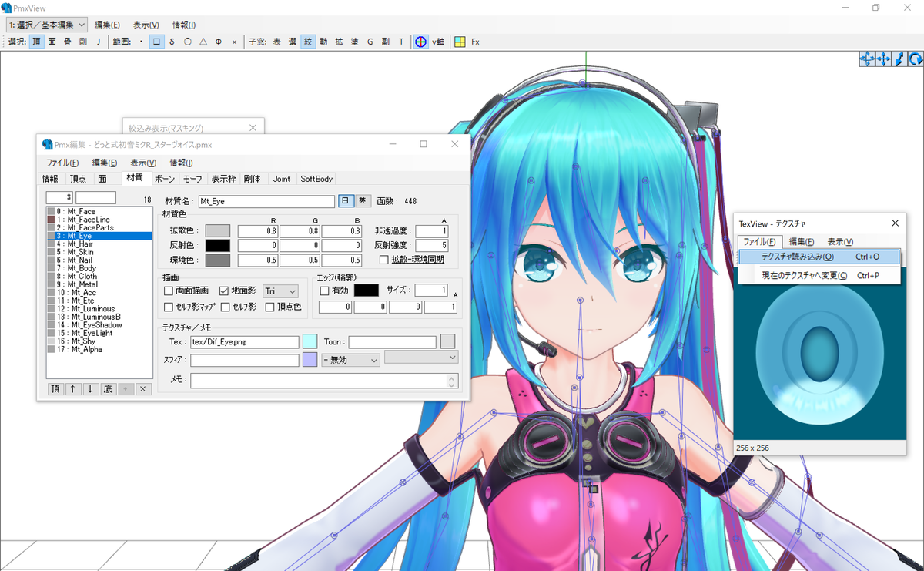This screenshot has height=571, width=924.
Task: Enable edge 有効 checkbox
Action: [x=334, y=291]
